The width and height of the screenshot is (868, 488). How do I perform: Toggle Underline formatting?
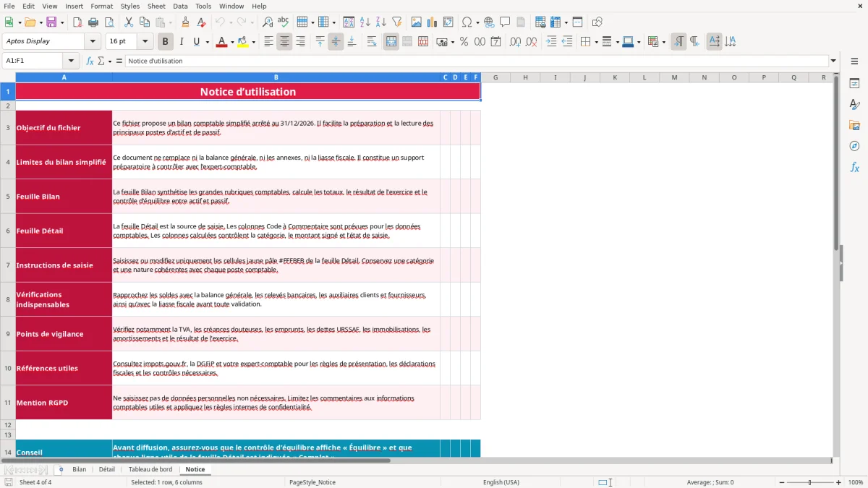tap(197, 42)
